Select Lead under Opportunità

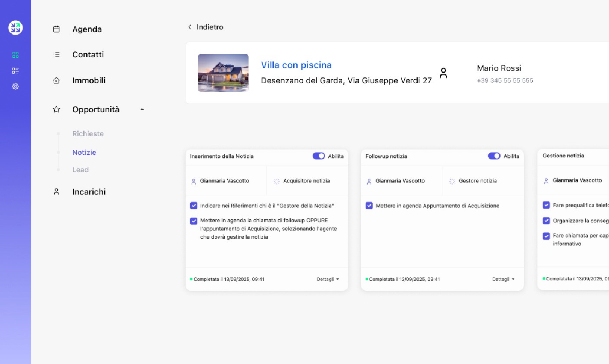pos(81,169)
